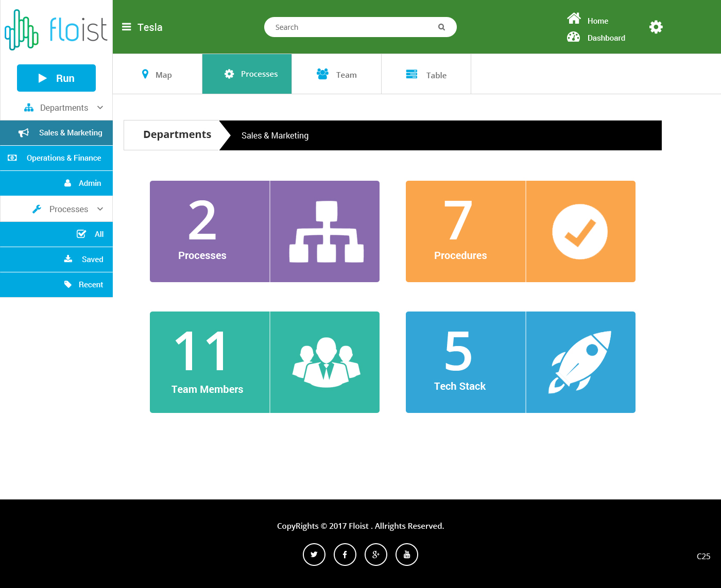Viewport: 721px width, 588px height.
Task: Switch to the Table tab
Action: pos(426,74)
